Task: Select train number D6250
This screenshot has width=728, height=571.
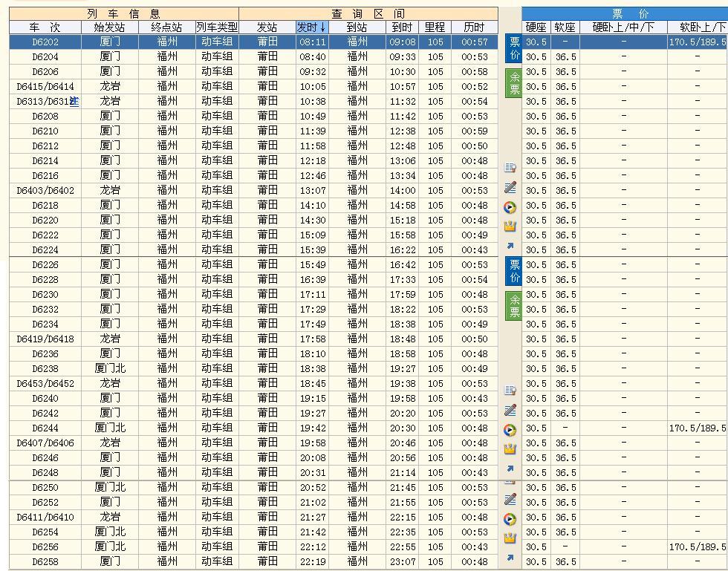Action: click(x=45, y=488)
